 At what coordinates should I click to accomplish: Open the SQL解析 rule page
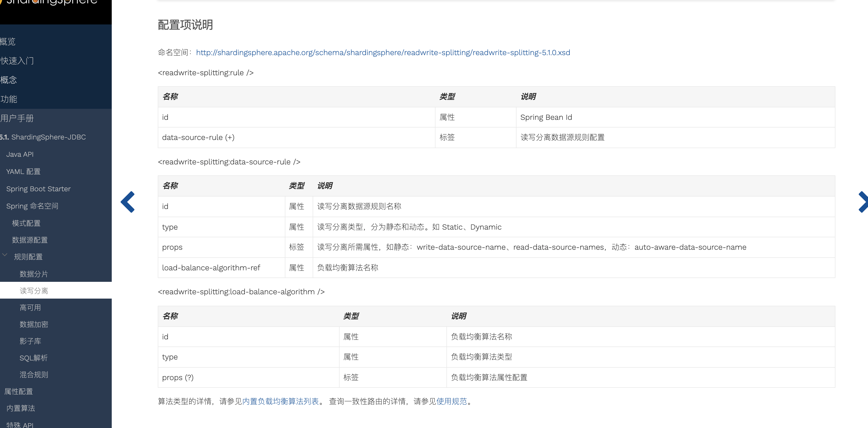point(34,358)
